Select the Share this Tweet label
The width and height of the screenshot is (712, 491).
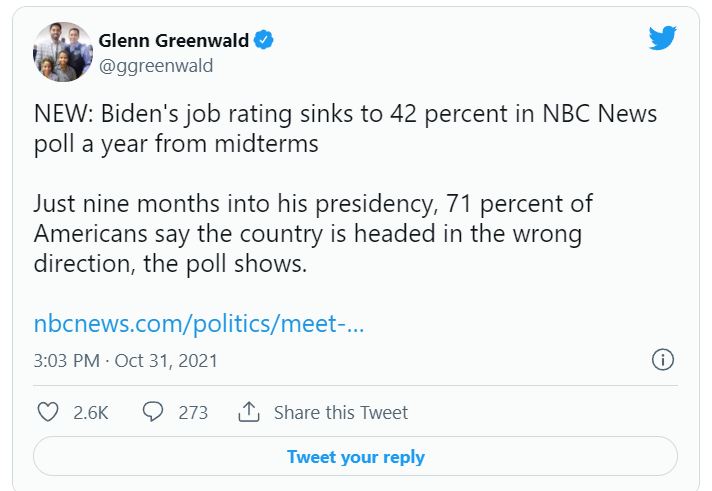tap(340, 412)
